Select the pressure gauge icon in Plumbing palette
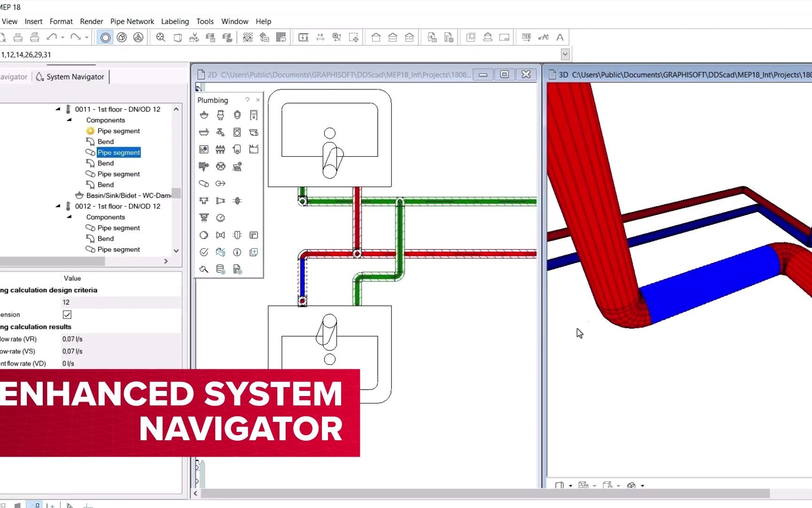 (x=220, y=218)
